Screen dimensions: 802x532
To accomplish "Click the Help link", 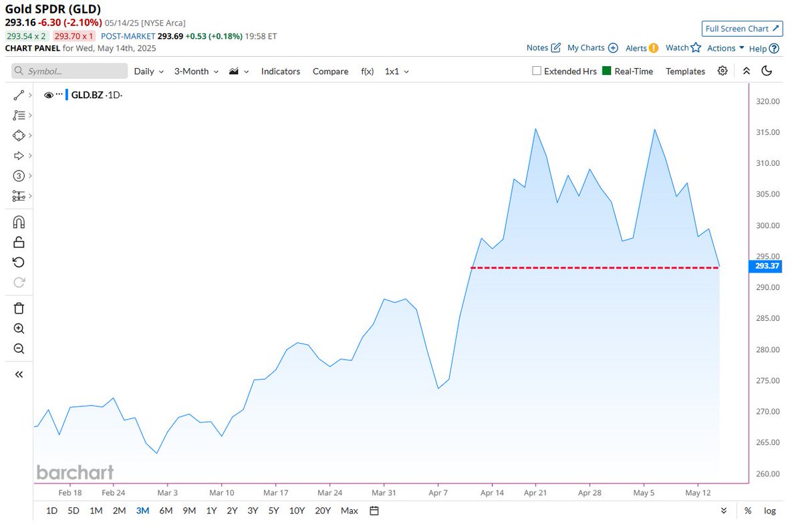I will [x=758, y=48].
